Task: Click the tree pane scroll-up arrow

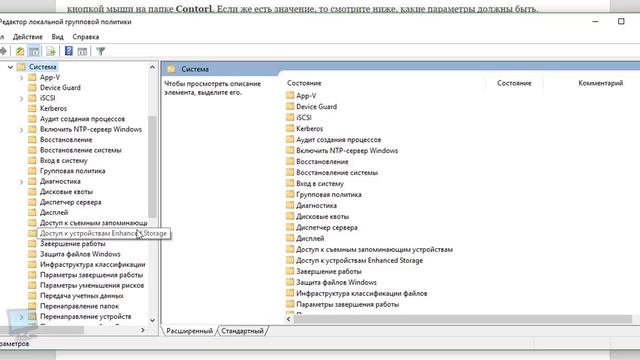Action: click(152, 67)
